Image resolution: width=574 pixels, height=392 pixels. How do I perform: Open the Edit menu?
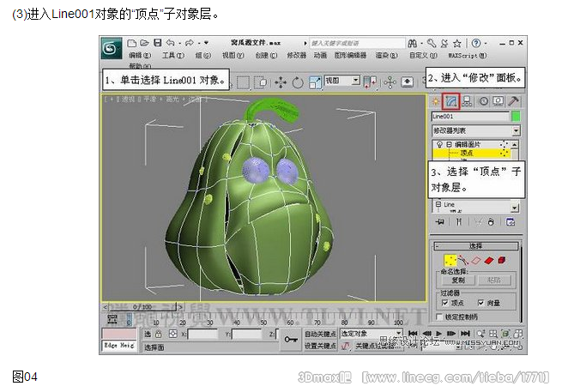pyautogui.click(x=140, y=55)
